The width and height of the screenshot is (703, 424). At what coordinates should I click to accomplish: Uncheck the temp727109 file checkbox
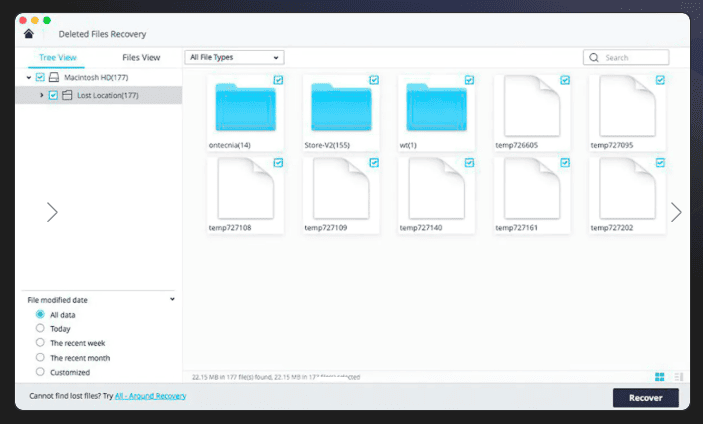(x=374, y=162)
